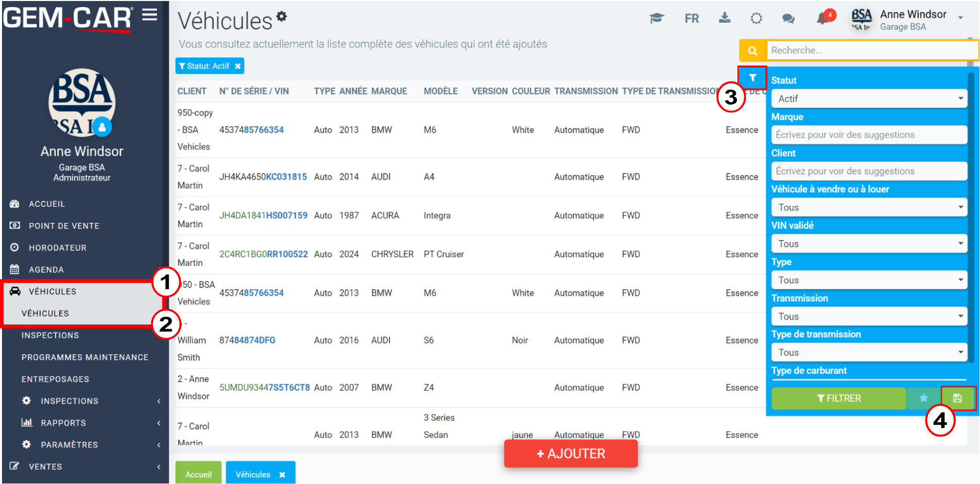The width and height of the screenshot is (980, 484).
Task: Open VIN link JH4KA4650KC031815
Action: coord(263,177)
